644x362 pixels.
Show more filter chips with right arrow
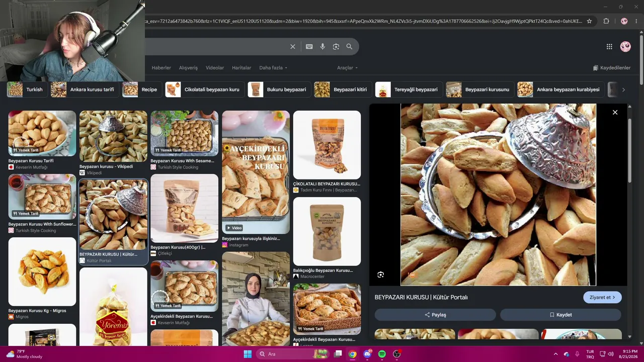pos(623,89)
